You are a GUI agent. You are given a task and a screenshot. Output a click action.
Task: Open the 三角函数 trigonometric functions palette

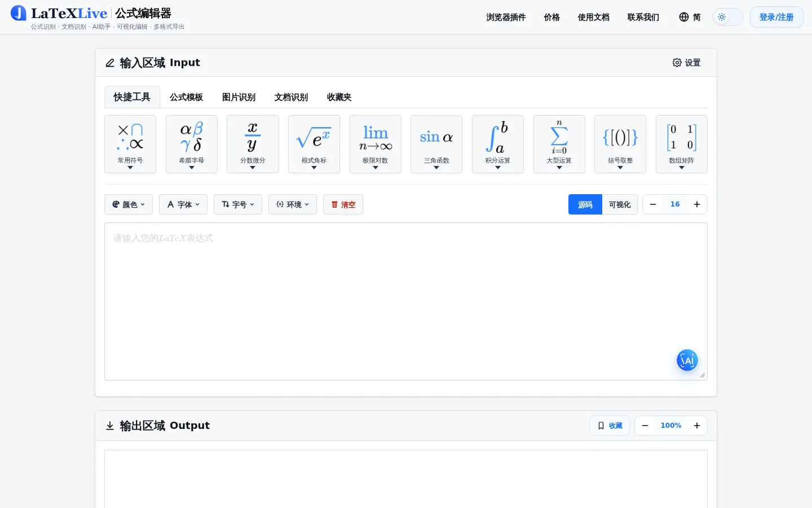(x=436, y=144)
